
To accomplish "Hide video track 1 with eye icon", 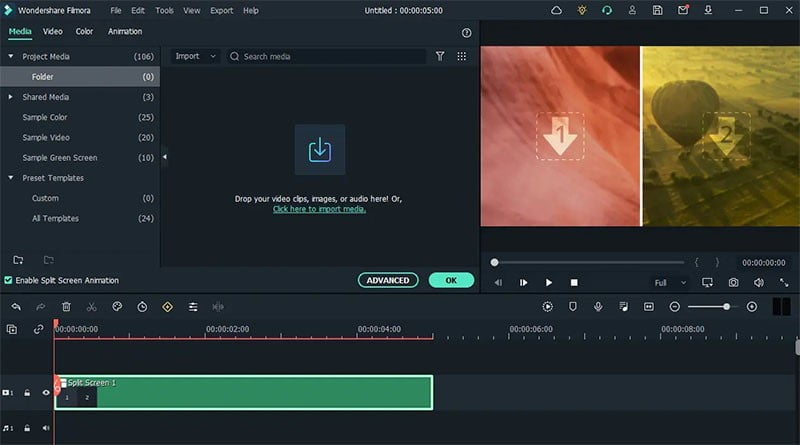I will point(46,392).
